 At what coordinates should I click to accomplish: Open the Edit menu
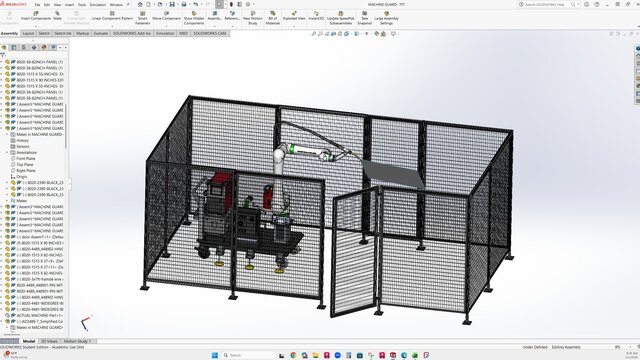47,5
